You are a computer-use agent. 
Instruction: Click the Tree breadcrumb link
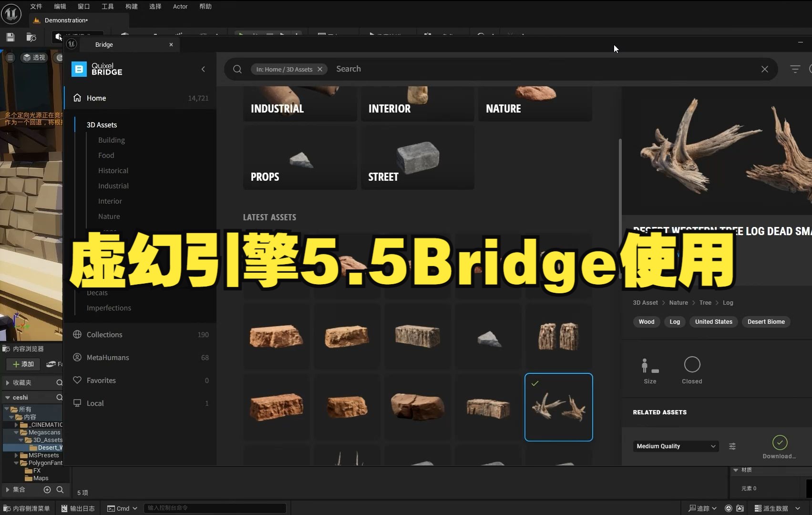point(705,303)
